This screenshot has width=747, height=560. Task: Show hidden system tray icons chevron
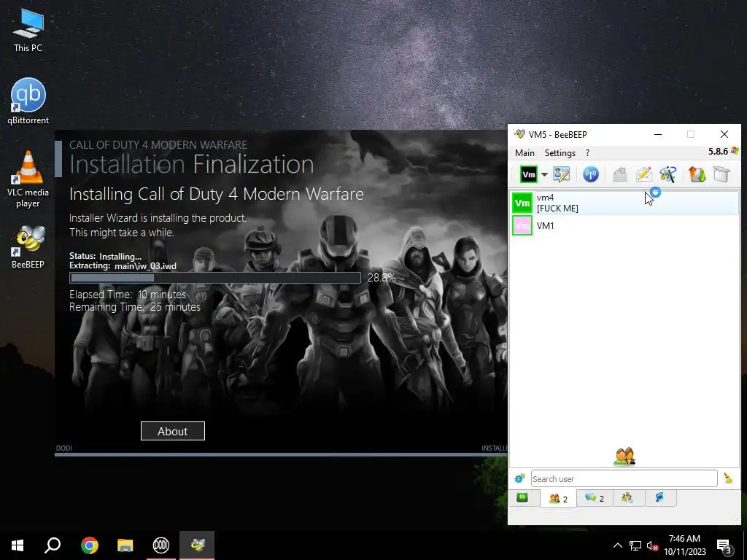[617, 545]
